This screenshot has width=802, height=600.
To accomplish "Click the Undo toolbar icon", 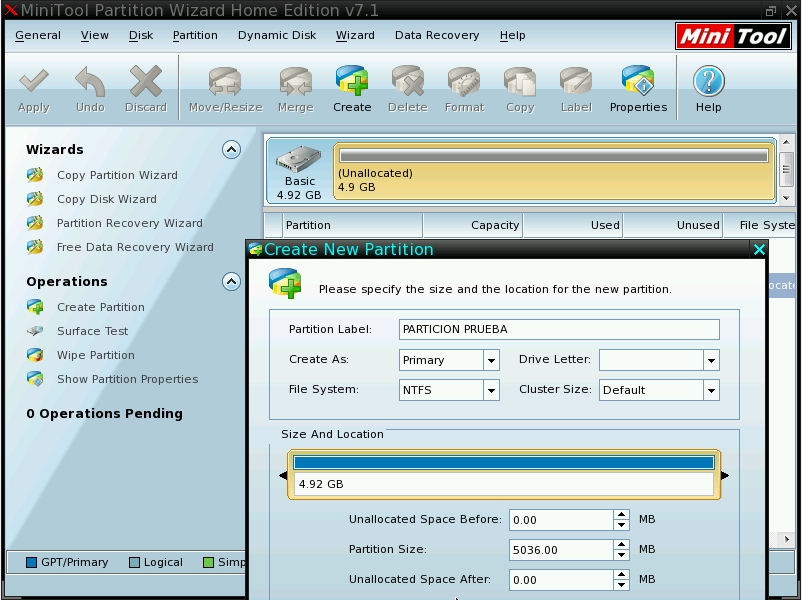I will point(90,86).
